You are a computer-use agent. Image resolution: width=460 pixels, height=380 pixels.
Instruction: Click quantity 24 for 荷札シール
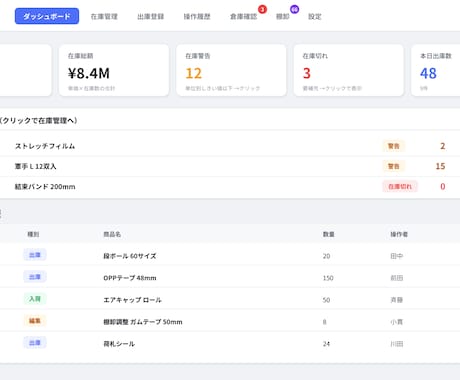(x=326, y=344)
